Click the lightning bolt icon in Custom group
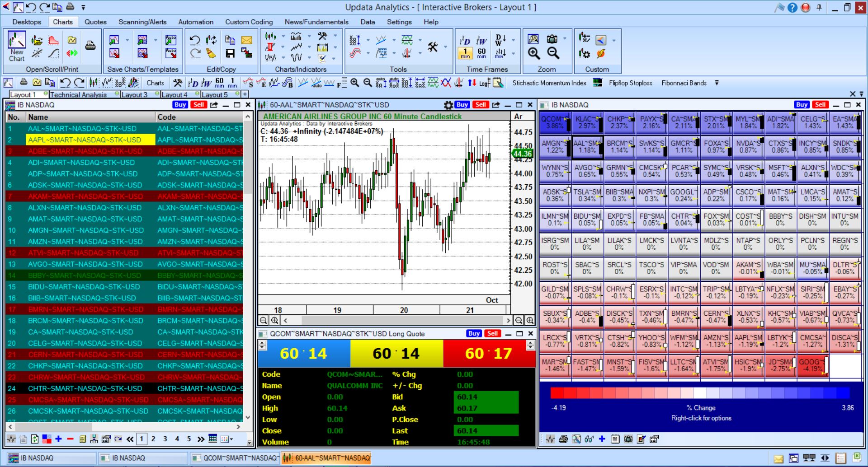Viewport: 868px width, 467px height. 600,53
